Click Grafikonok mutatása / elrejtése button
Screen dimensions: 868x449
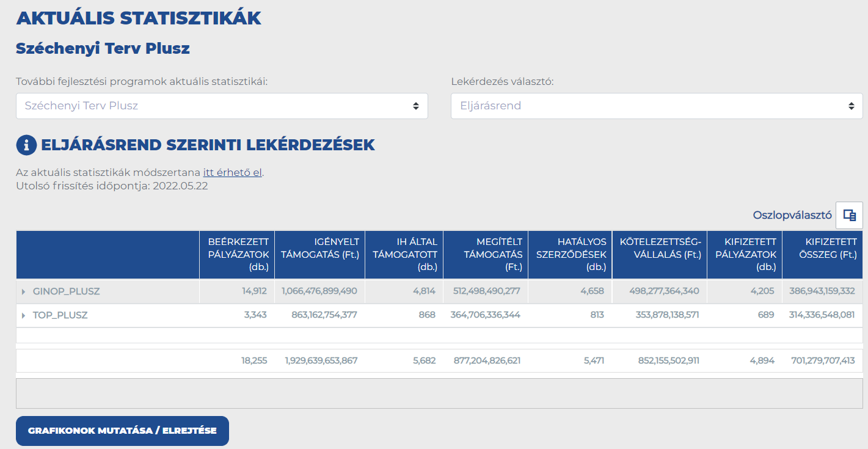[x=122, y=431]
